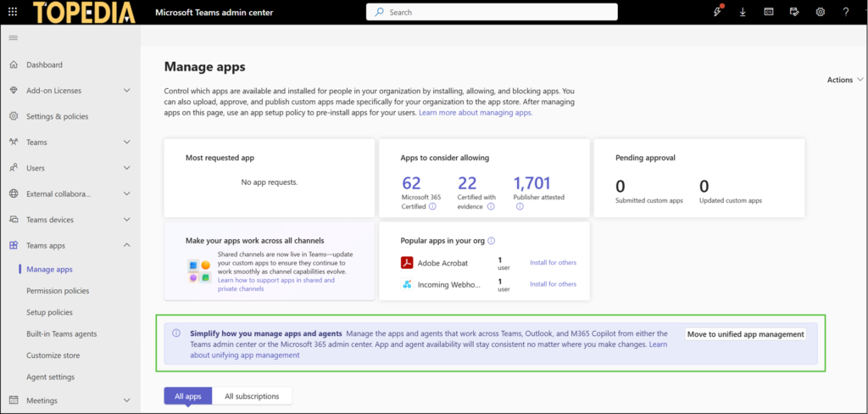This screenshot has height=414, width=868.
Task: Open the help question mark icon
Action: pos(846,12)
